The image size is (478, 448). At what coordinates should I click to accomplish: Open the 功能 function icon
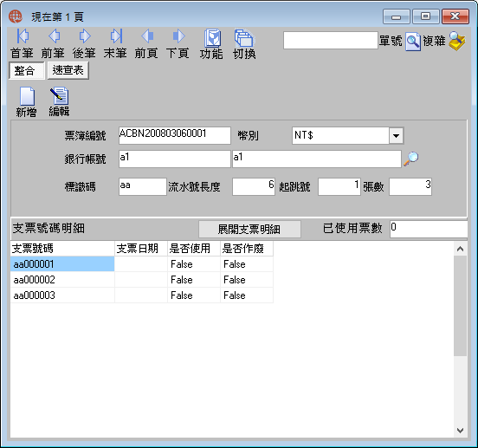212,37
